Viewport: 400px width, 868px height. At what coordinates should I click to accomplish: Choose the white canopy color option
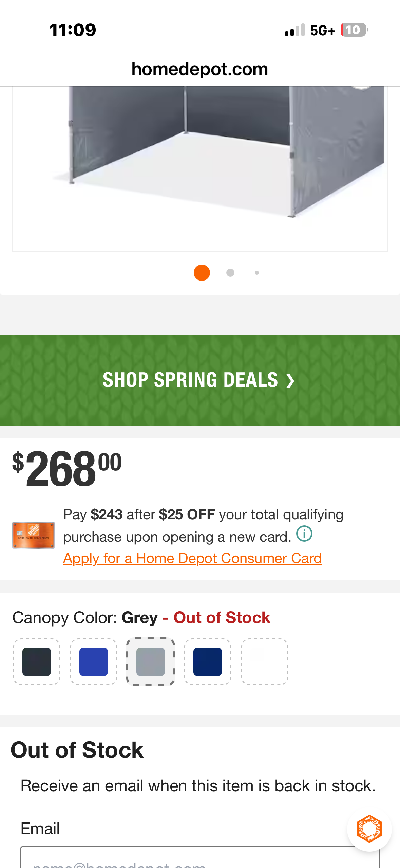[x=265, y=662]
